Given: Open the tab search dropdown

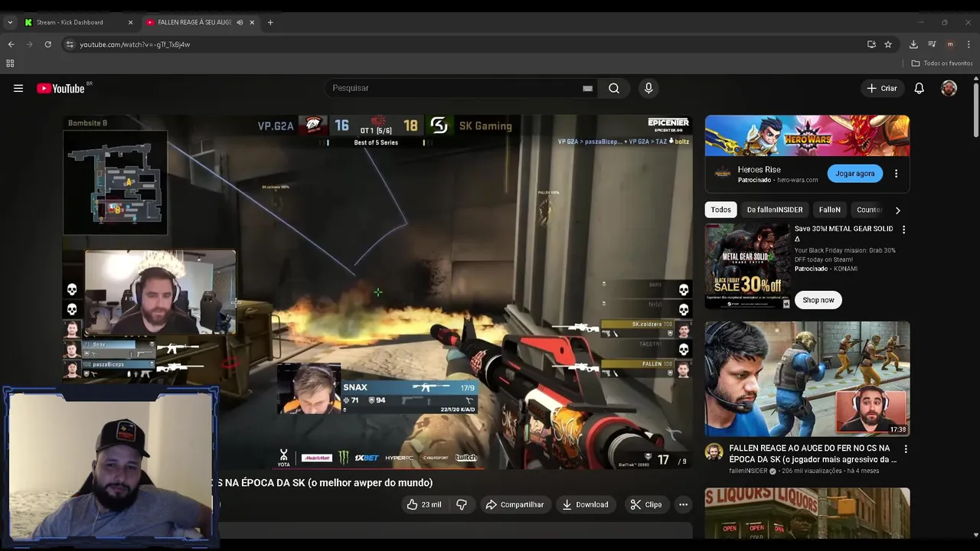Looking at the screenshot, I should [x=10, y=22].
